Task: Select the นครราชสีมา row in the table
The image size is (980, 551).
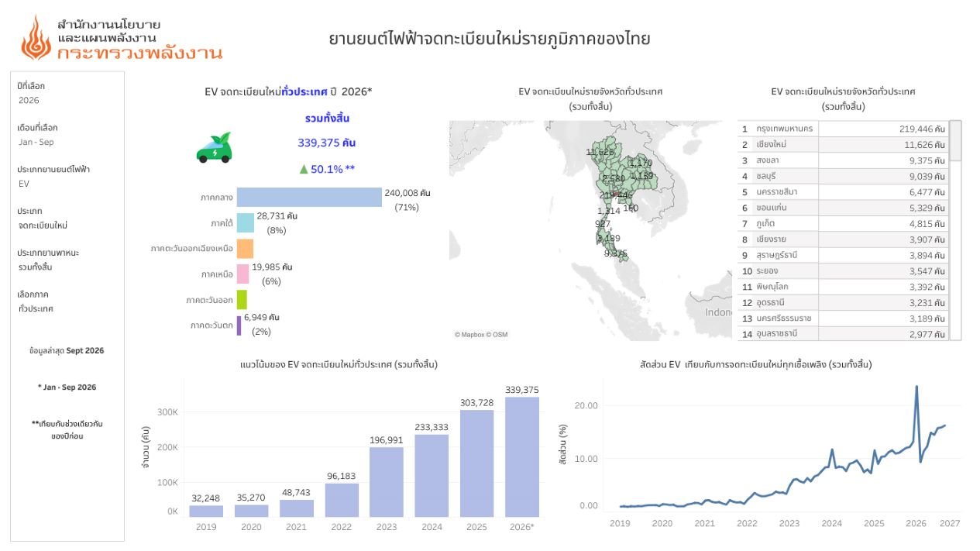Action: [x=843, y=192]
